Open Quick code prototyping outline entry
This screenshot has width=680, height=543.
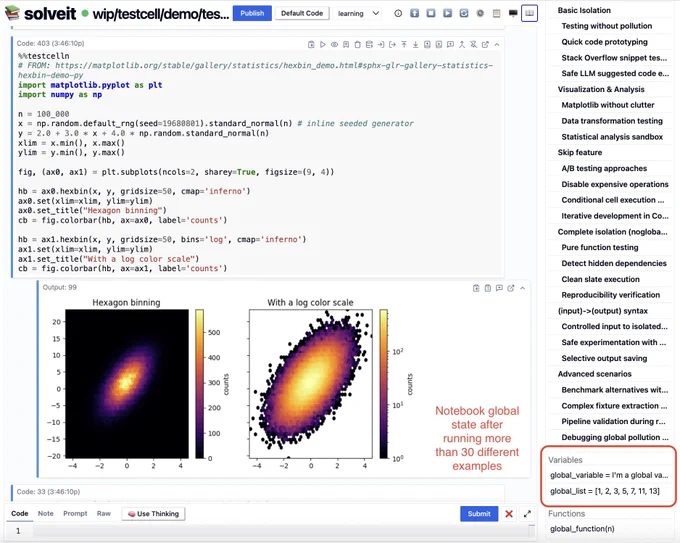[605, 42]
